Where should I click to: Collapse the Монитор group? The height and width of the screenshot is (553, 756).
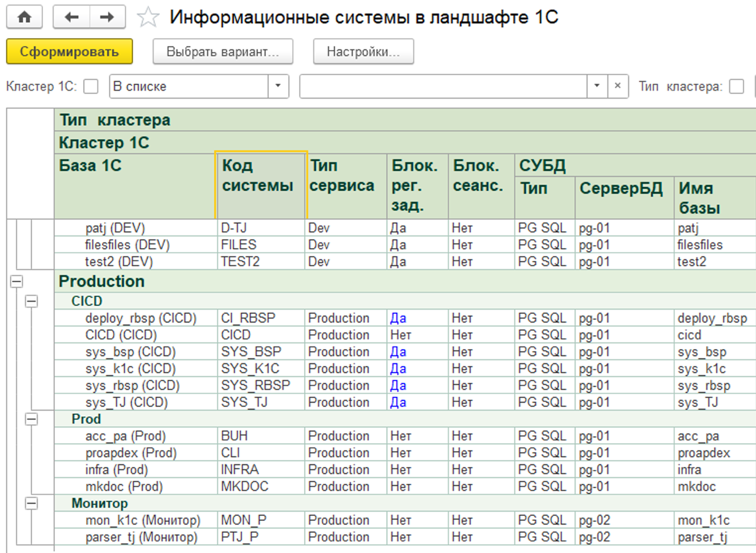tap(32, 503)
